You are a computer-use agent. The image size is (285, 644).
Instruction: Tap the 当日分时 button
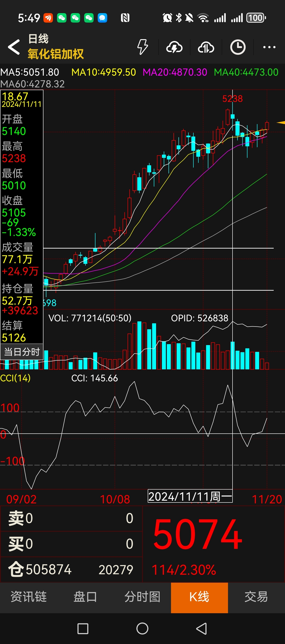pos(22,352)
